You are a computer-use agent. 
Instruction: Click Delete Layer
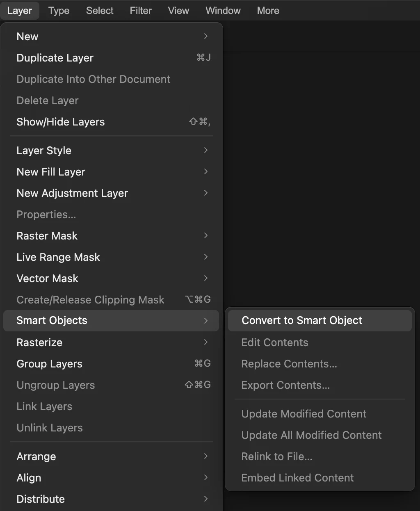pyautogui.click(x=111, y=100)
